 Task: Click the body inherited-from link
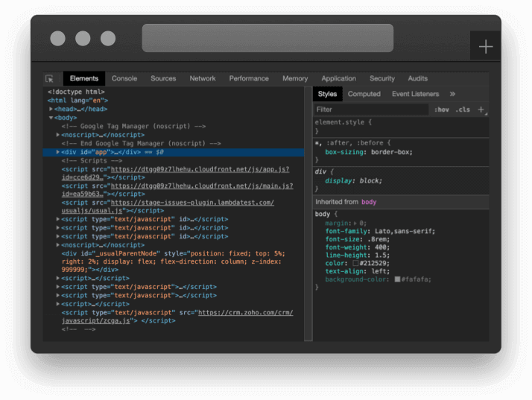pyautogui.click(x=369, y=202)
